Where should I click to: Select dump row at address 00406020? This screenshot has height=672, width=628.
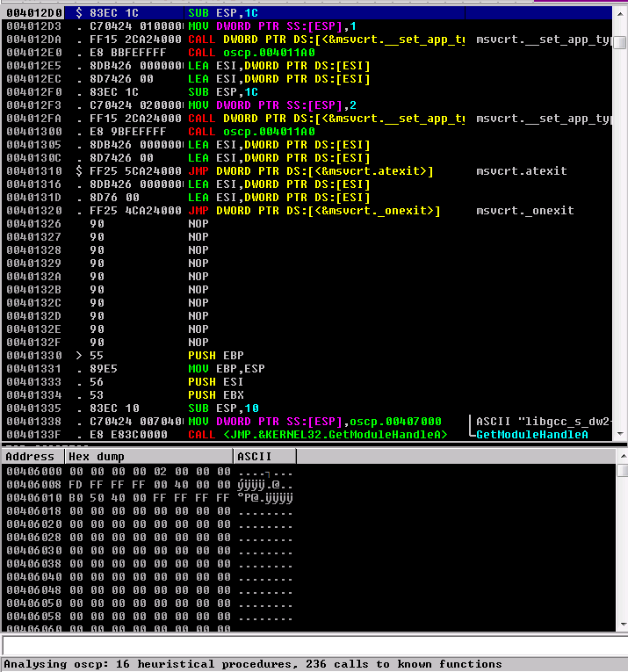tap(308, 524)
